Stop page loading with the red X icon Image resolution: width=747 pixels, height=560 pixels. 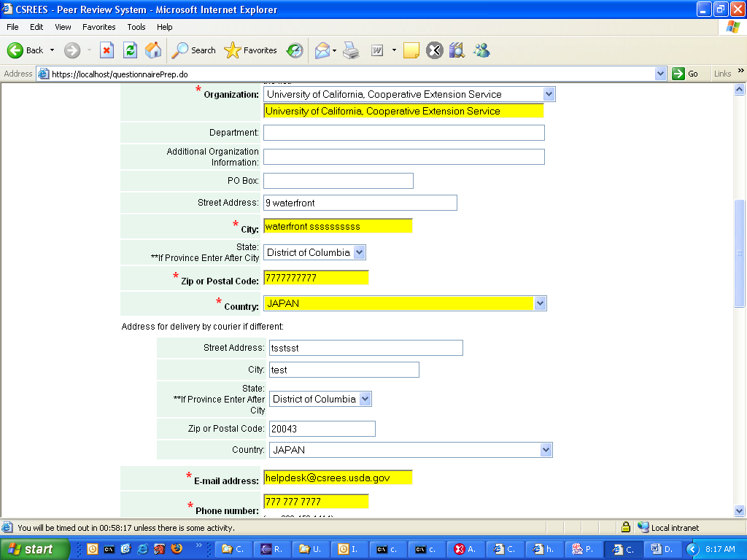[107, 50]
